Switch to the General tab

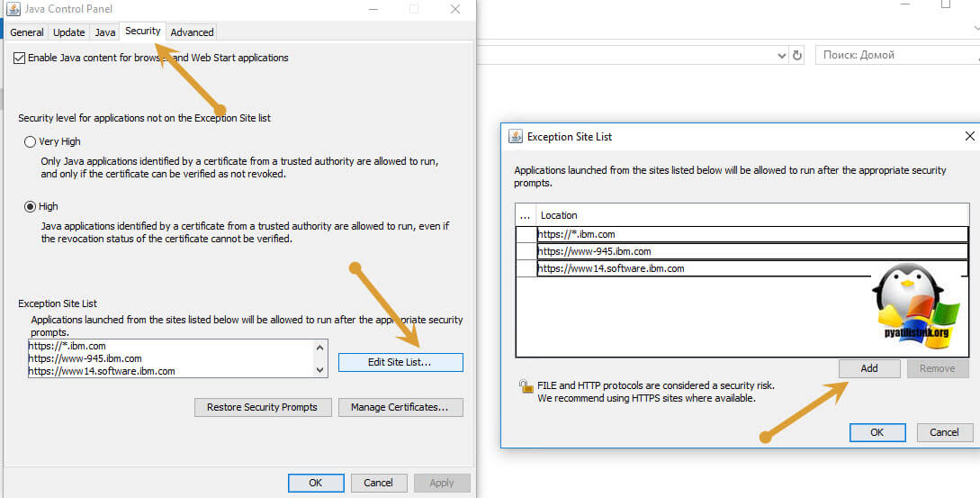[27, 32]
